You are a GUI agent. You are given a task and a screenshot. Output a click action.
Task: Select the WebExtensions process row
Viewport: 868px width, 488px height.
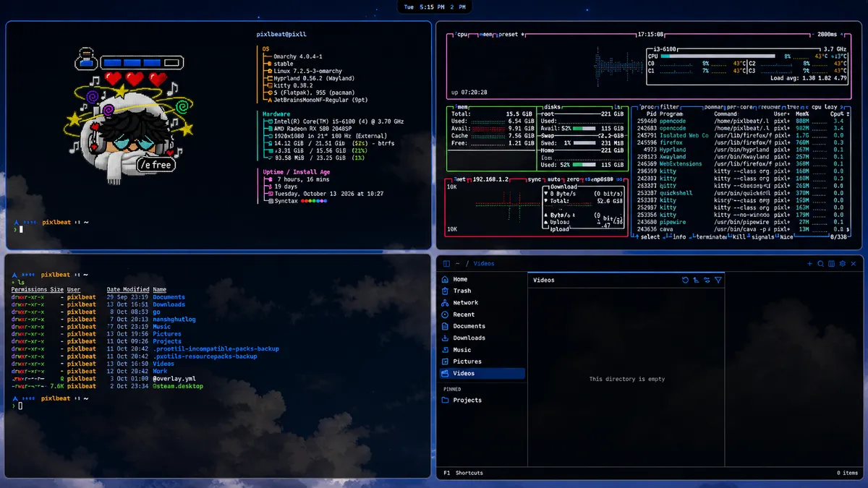pos(741,164)
